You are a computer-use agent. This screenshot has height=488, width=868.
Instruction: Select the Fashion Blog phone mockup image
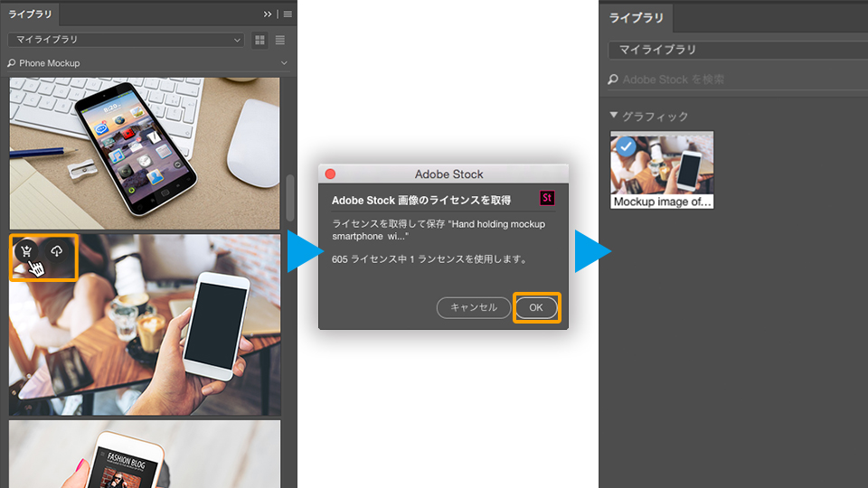point(145,454)
